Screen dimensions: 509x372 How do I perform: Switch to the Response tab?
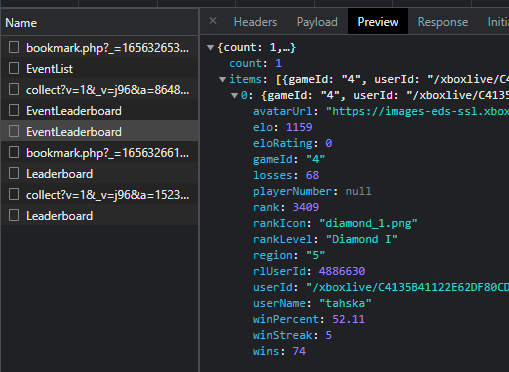443,22
